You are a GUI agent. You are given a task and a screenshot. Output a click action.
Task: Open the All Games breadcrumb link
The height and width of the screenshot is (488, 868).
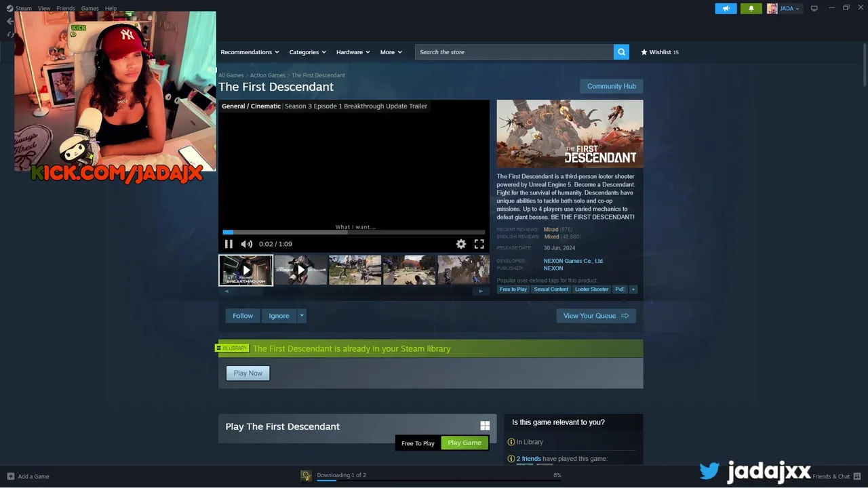tap(231, 75)
